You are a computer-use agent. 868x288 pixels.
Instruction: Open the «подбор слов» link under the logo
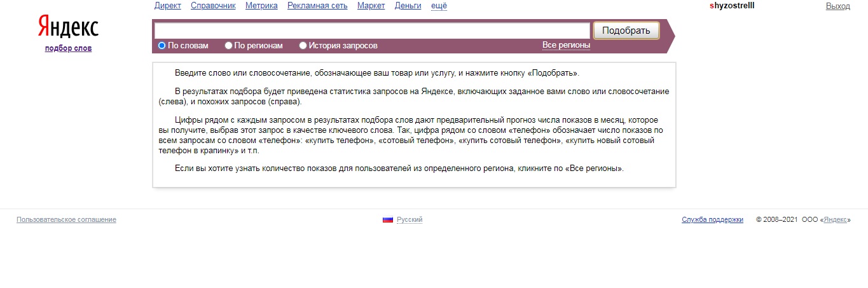click(x=68, y=48)
